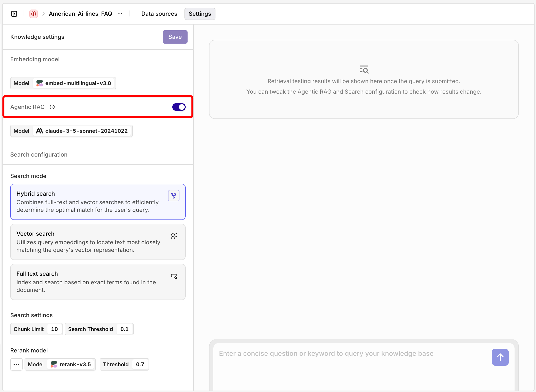536x392 pixels.
Task: Click the pink brain knowledge base icon
Action: (34, 14)
